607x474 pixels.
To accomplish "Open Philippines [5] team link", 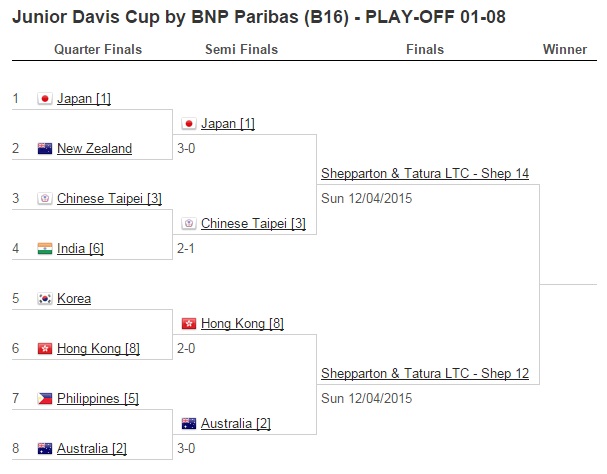I will point(98,398).
